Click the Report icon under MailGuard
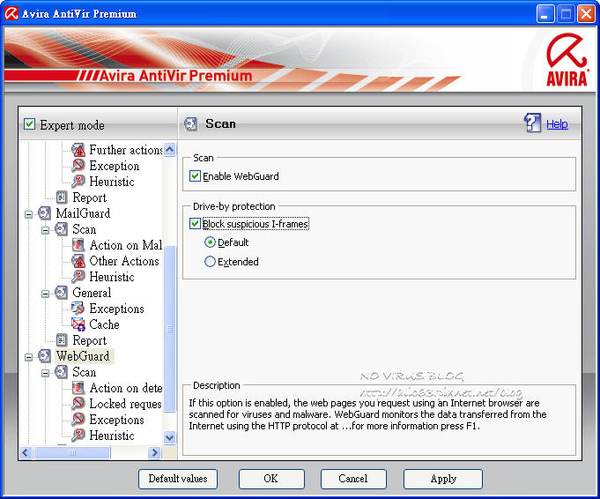This screenshot has width=600, height=499. tap(62, 340)
